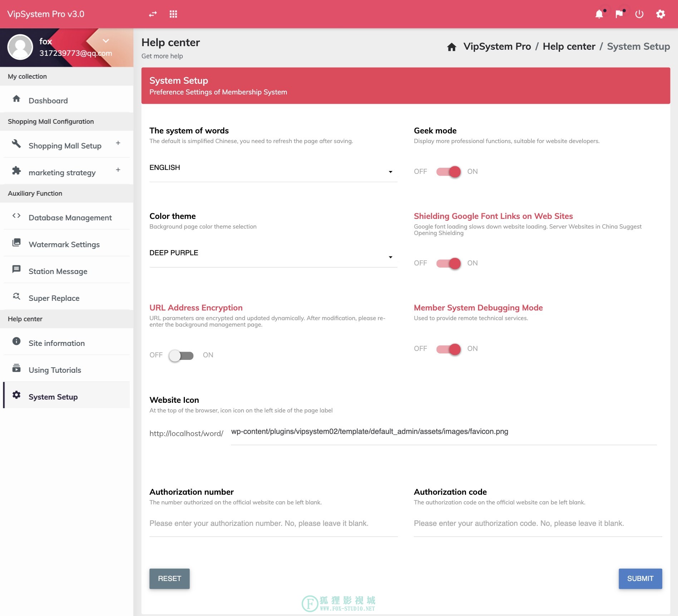678x616 pixels.
Task: Click VipSystem Pro breadcrumb link
Action: pos(497,47)
